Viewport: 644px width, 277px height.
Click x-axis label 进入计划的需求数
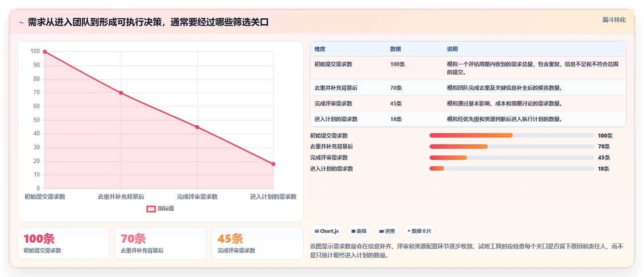[x=273, y=197]
